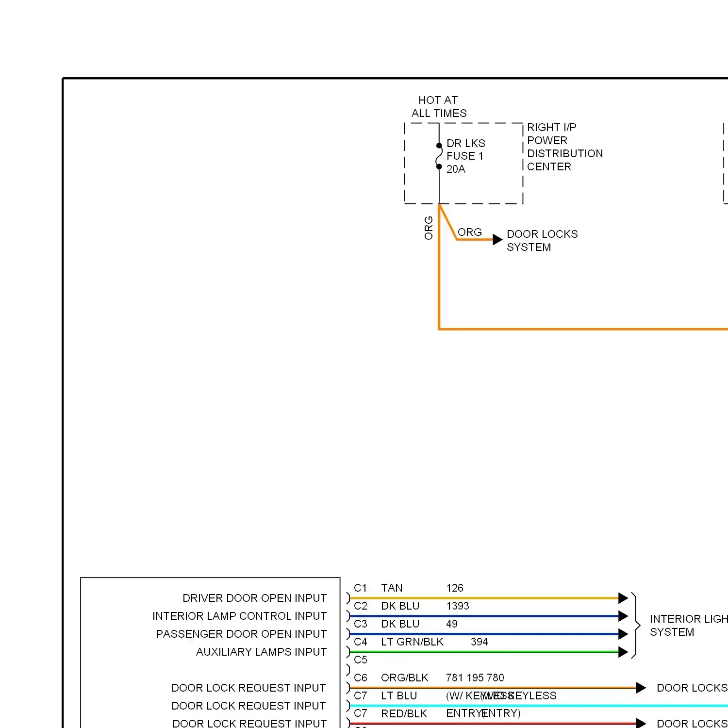
Task: Click the RED/BLK wire label
Action: point(404,713)
